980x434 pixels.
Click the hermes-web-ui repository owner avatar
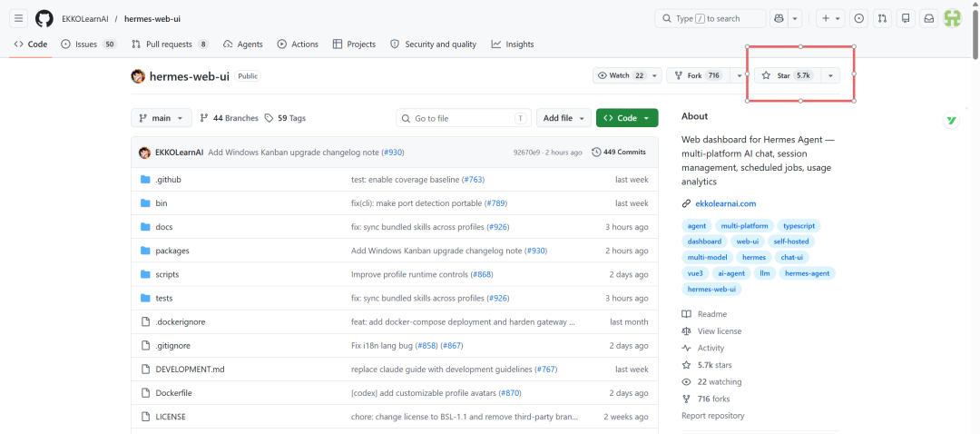coord(138,76)
